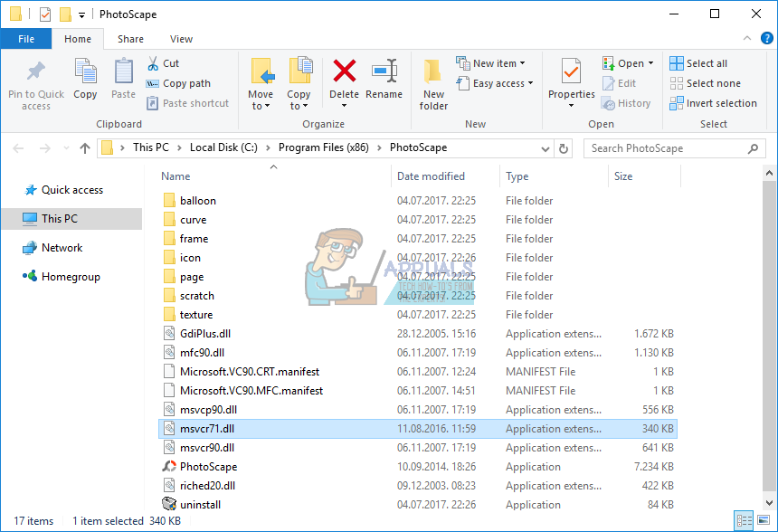Click the quick access Properties checkmark in title bar
This screenshot has width=778, height=532.
(45, 14)
